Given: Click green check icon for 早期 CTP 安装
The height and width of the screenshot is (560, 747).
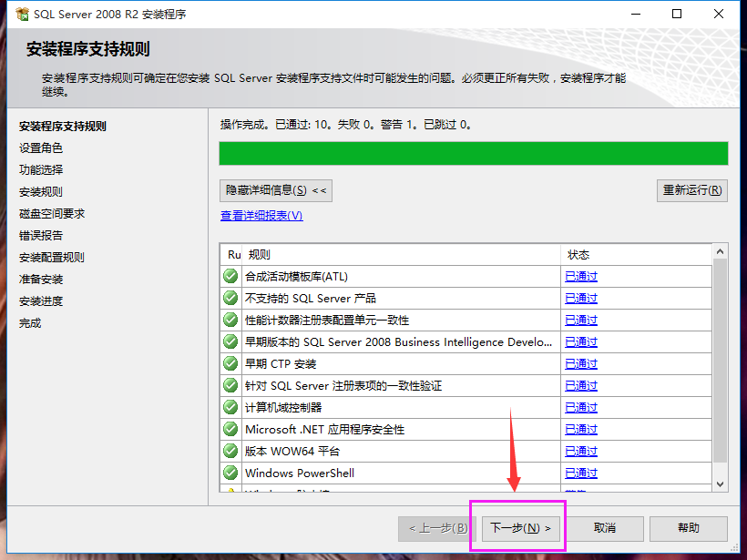Looking at the screenshot, I should coord(230,364).
